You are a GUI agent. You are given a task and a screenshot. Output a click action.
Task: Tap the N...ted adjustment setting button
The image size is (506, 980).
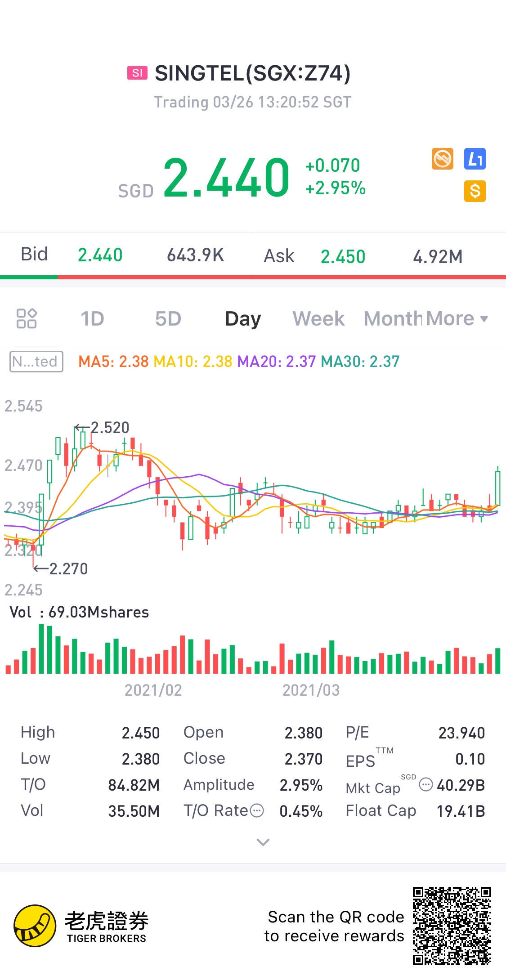coord(36,362)
